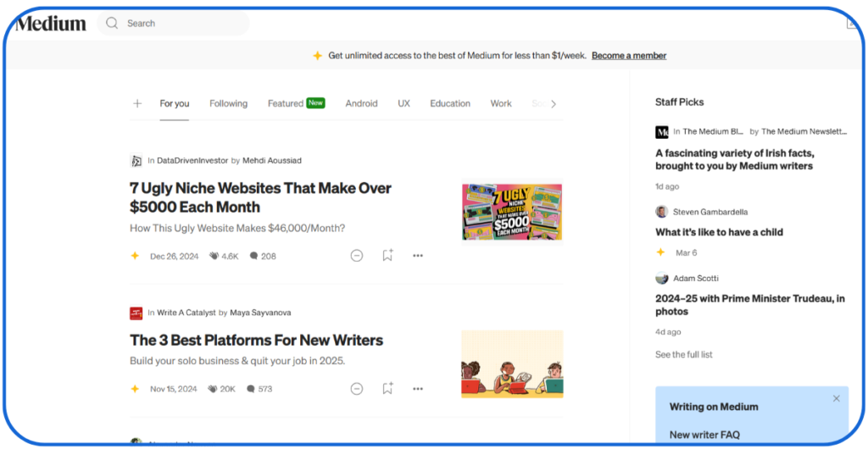
Task: Click the 3 Best Platforms thumbnail image
Action: [x=512, y=364]
